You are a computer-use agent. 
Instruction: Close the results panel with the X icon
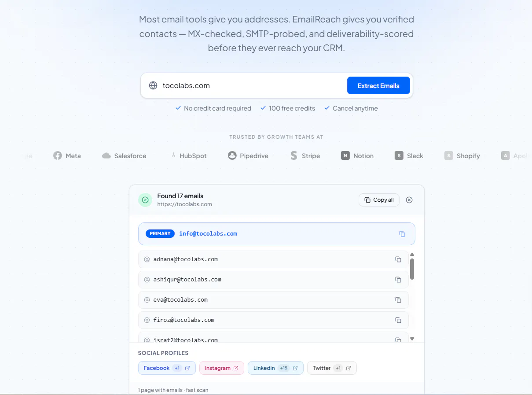(x=409, y=200)
